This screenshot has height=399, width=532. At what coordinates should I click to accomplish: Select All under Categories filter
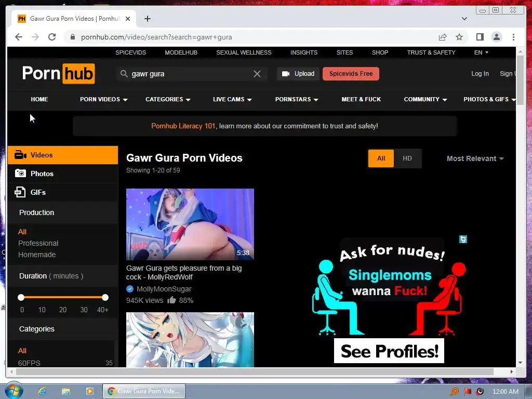22,351
